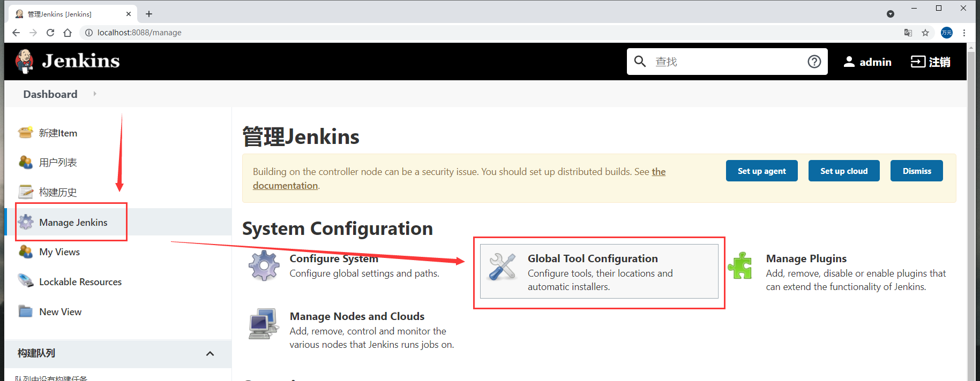Bookmark this page with the star icon

[925, 33]
